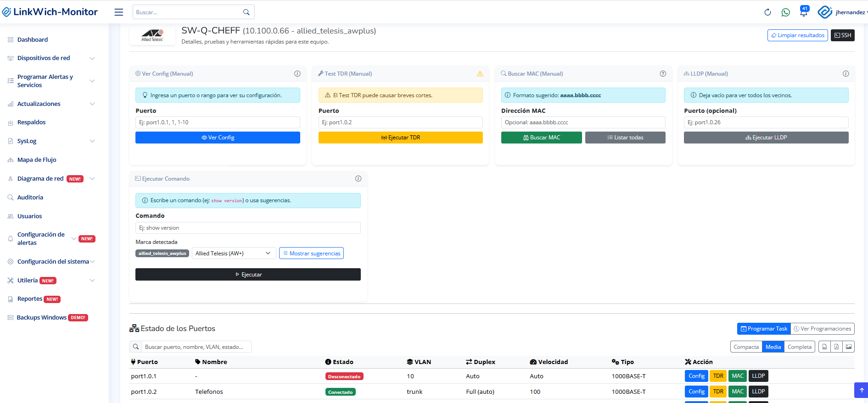Image resolution: width=868 pixels, height=403 pixels.
Task: Open the Allied Telesis (AW+) brand dropdown
Action: [x=233, y=254]
